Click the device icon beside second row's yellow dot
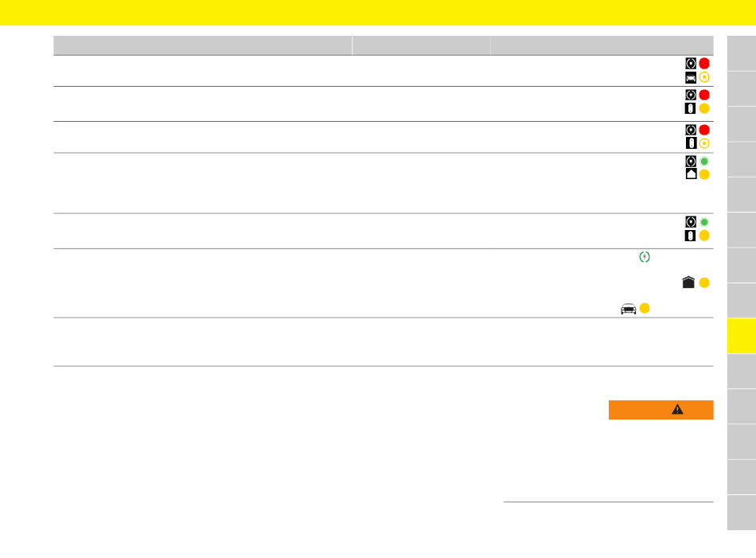This screenshot has width=756, height=558. 691,108
